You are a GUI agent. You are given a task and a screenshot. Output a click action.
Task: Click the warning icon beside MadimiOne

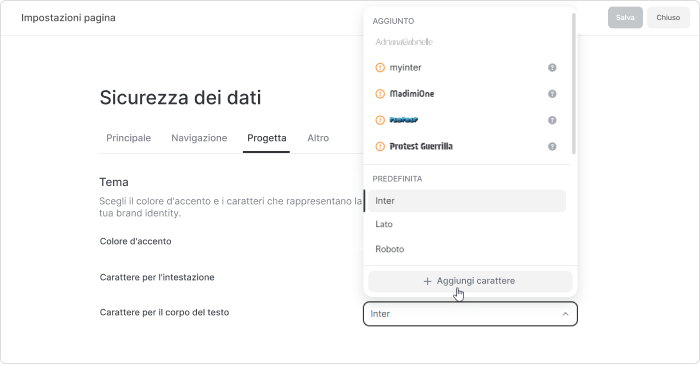(x=380, y=94)
